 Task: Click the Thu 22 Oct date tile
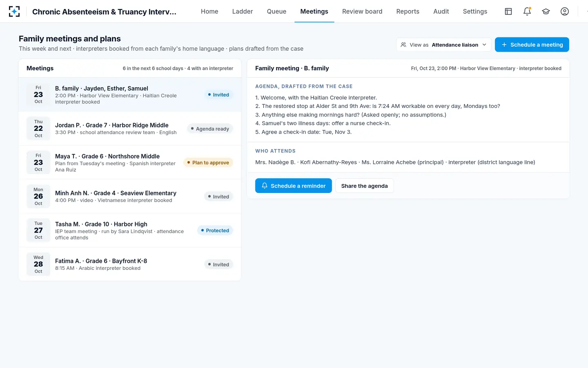(38, 128)
